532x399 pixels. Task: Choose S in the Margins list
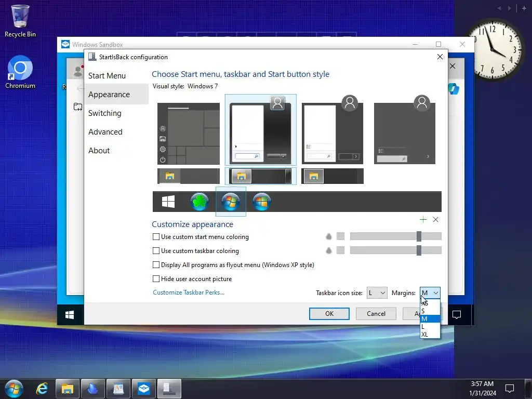430,311
